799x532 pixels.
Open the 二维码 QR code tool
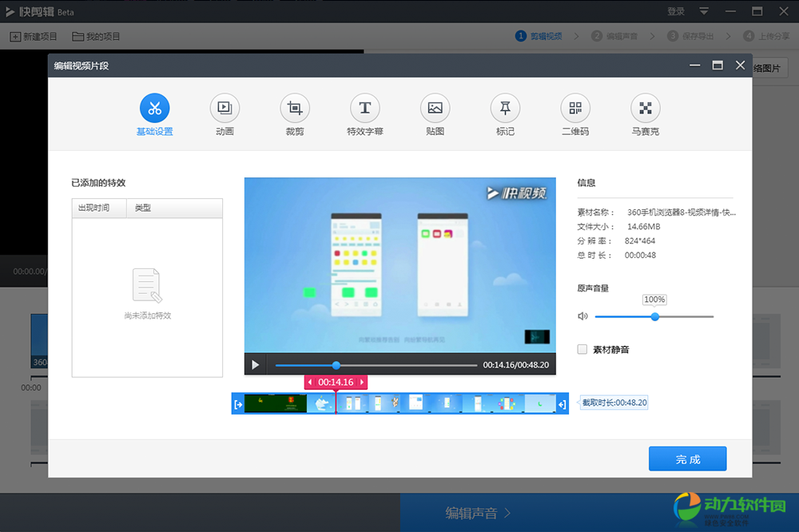[x=575, y=108]
